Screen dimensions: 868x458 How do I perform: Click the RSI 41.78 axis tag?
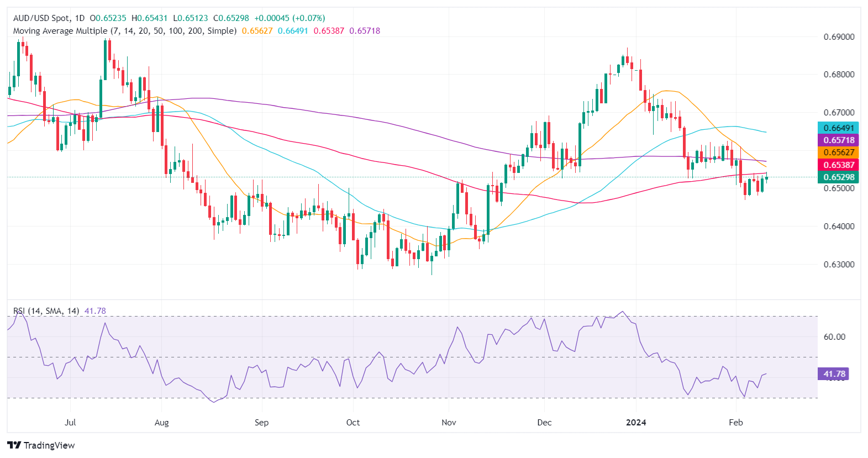click(834, 374)
